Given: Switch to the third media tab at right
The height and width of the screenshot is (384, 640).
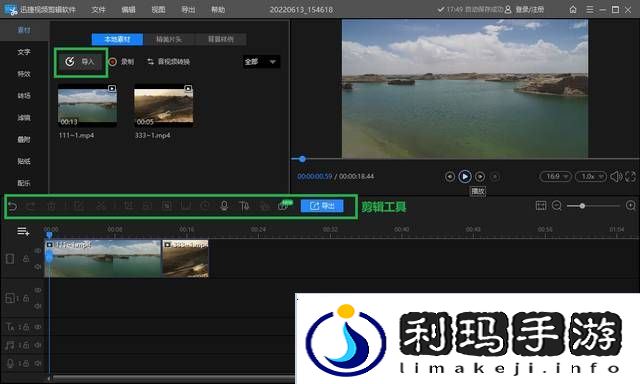Looking at the screenshot, I should click(221, 39).
